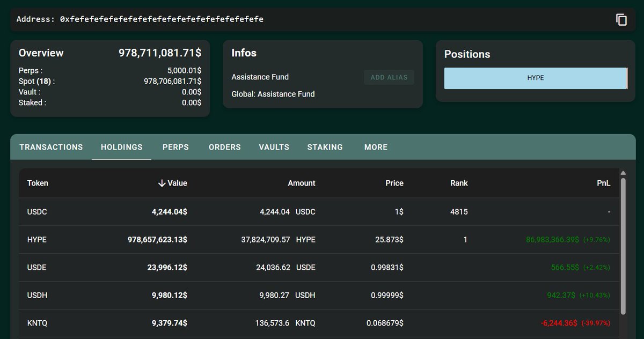Image resolution: width=644 pixels, height=339 pixels.
Task: Sort by the PnL column header
Action: click(x=604, y=183)
